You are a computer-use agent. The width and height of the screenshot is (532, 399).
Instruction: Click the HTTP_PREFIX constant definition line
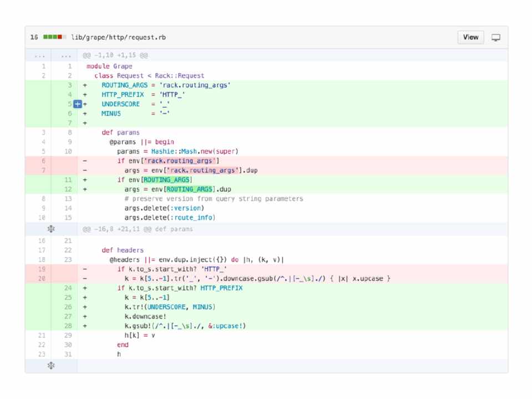pyautogui.click(x=143, y=95)
